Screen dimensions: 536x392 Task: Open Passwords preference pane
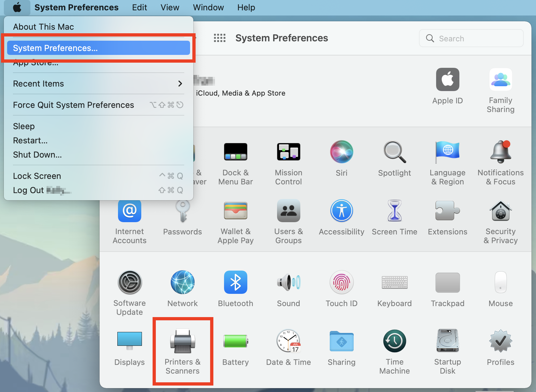click(x=182, y=217)
